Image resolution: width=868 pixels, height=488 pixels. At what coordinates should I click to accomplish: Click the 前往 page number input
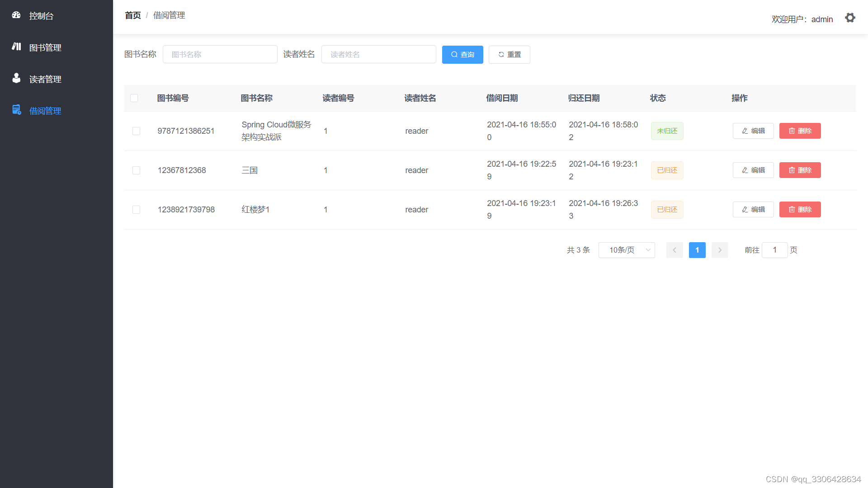[x=775, y=250]
